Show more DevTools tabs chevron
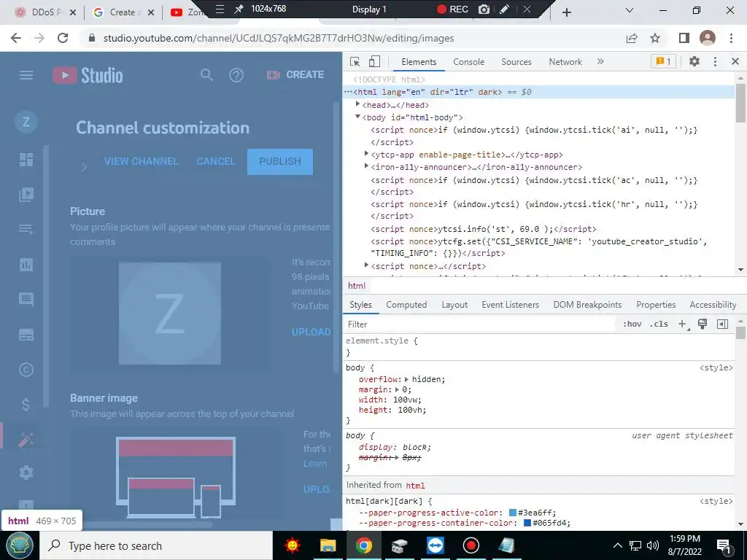 pos(600,61)
